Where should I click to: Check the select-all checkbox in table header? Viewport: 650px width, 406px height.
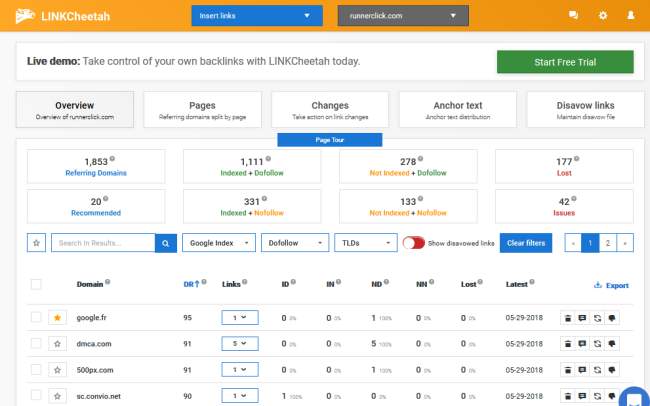(36, 285)
